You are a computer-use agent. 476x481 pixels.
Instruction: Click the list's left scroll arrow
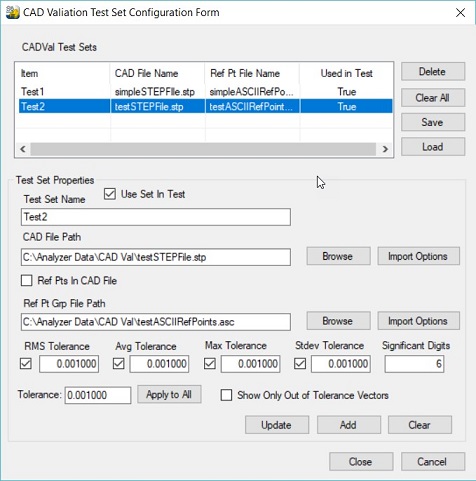point(23,149)
